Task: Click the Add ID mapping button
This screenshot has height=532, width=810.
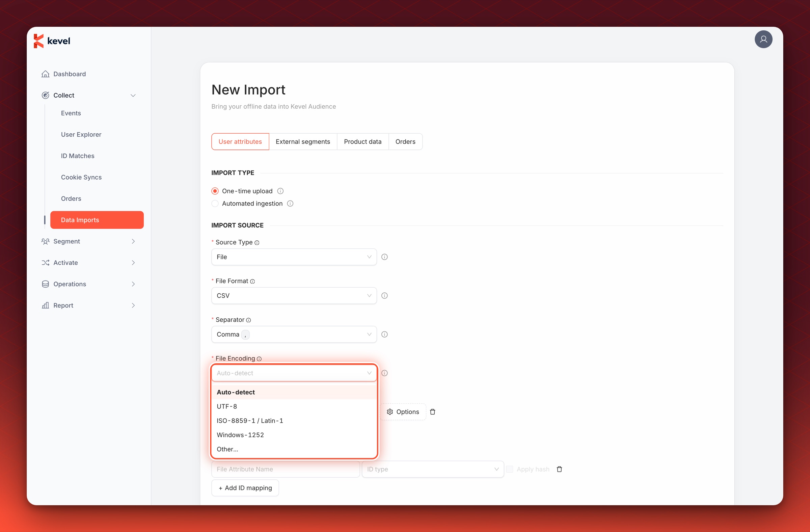Action: [245, 488]
